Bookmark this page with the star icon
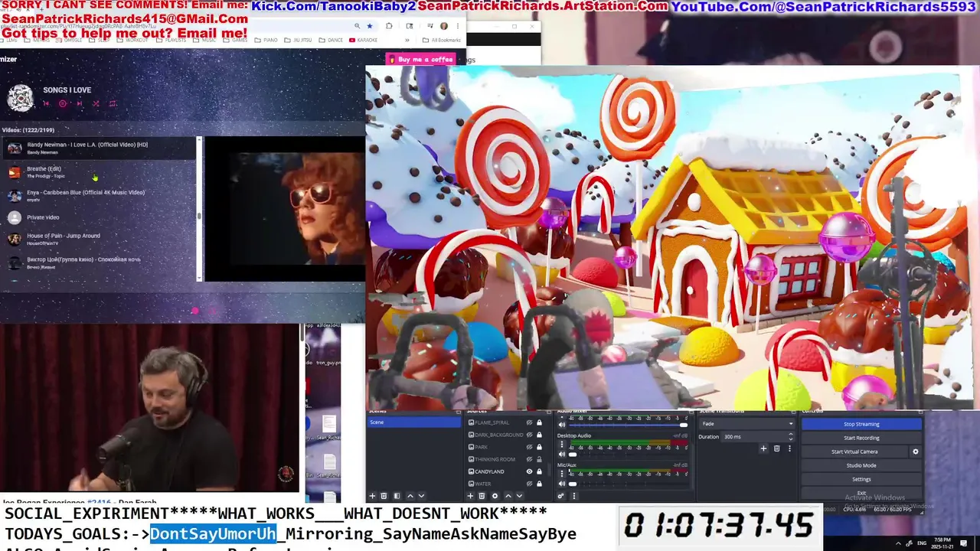The width and height of the screenshot is (980, 551). 369,25
